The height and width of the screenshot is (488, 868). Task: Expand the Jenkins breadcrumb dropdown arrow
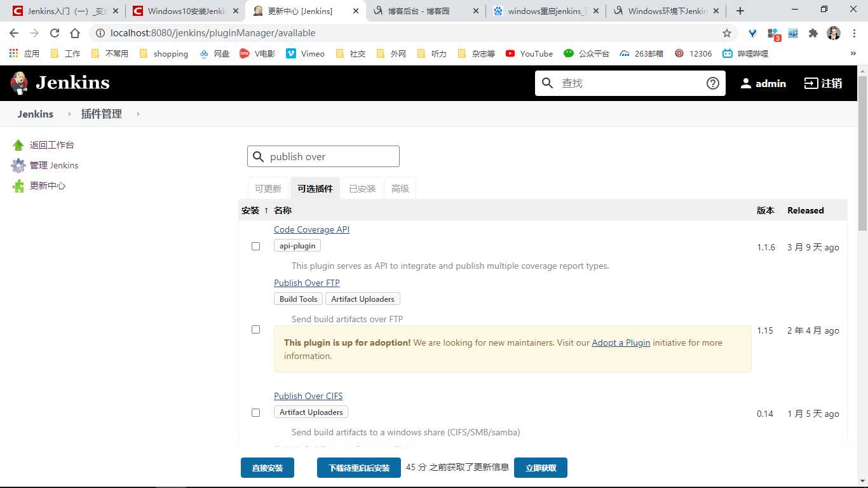click(69, 114)
